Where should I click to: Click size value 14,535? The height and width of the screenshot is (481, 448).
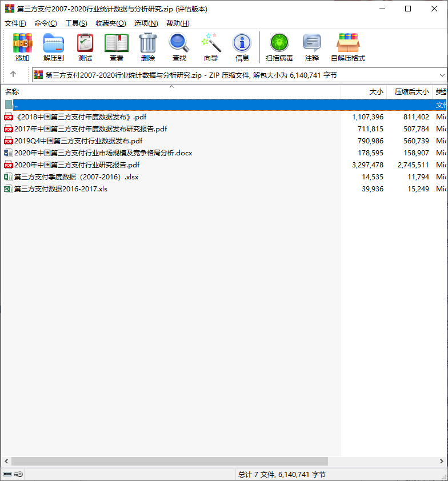373,177
